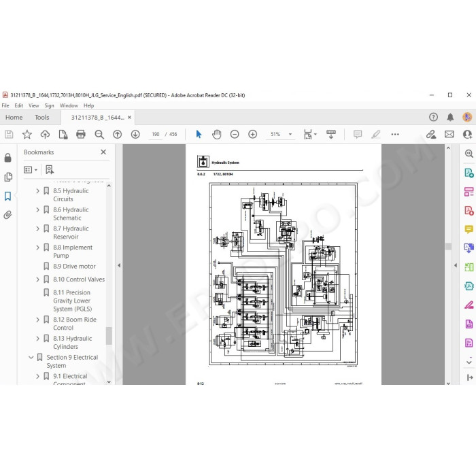The image size is (476, 476).
Task: Open the bookmarks options dropdown
Action: 31,170
